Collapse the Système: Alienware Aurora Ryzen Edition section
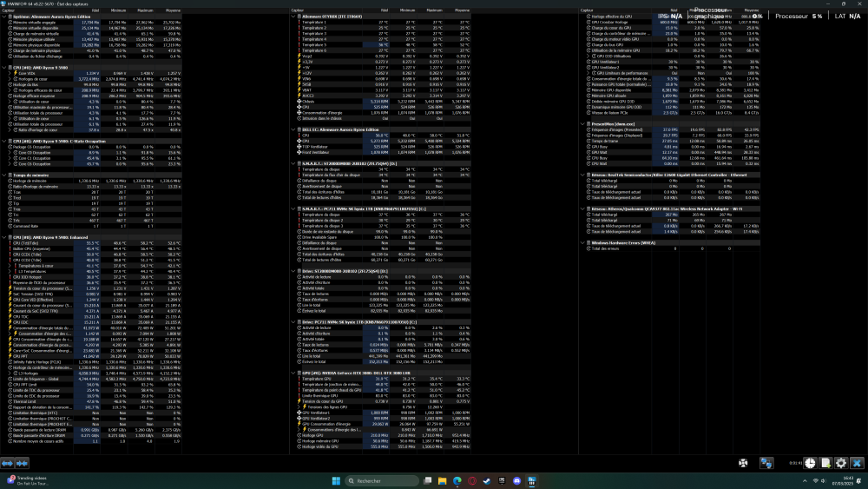 3,17
